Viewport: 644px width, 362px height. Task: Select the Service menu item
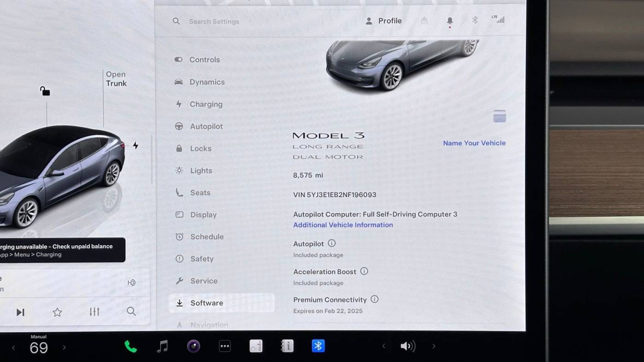[x=196, y=281]
